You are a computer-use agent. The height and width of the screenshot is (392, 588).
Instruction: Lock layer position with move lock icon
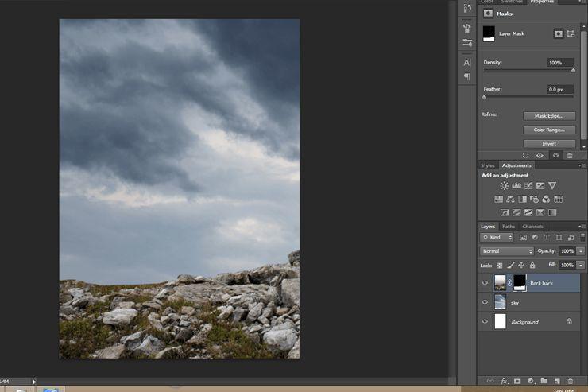coord(521,265)
